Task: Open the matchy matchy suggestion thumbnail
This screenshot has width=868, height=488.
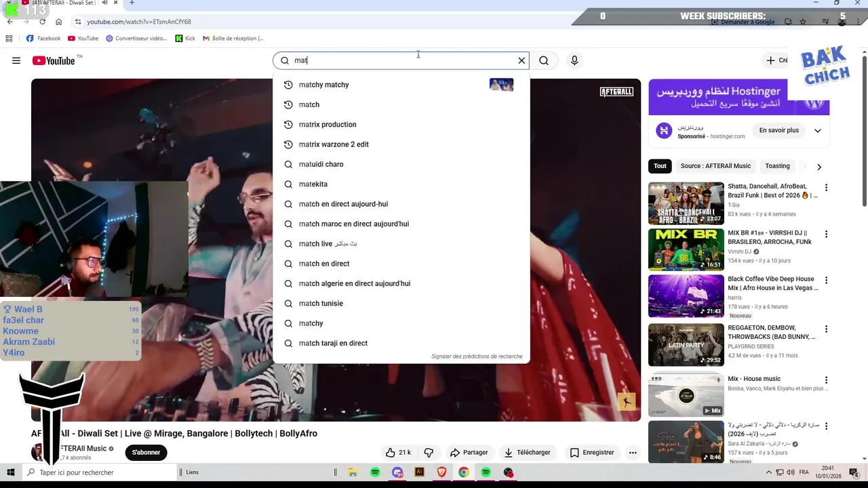Action: point(501,85)
